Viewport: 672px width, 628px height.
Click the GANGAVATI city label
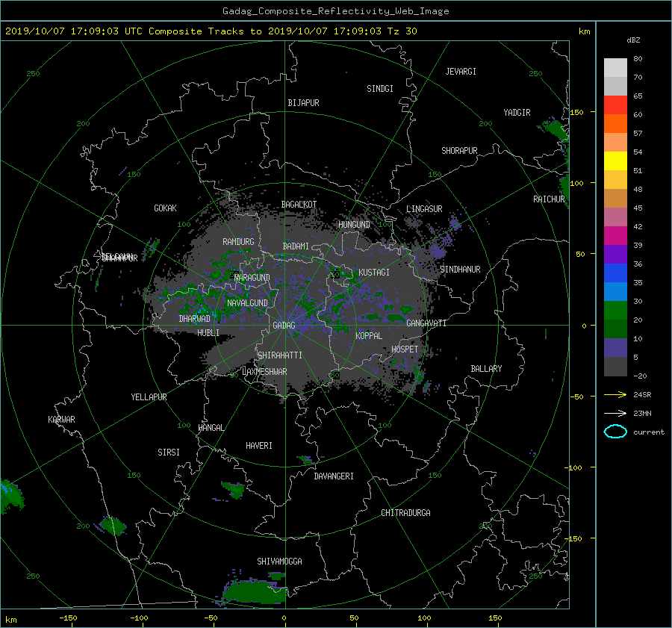[426, 323]
